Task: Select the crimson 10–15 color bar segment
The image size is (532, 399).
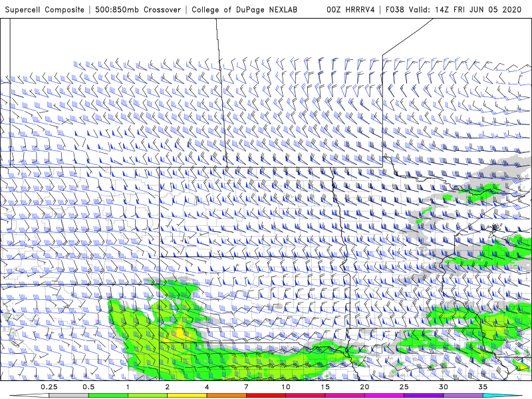Action: [x=305, y=396]
